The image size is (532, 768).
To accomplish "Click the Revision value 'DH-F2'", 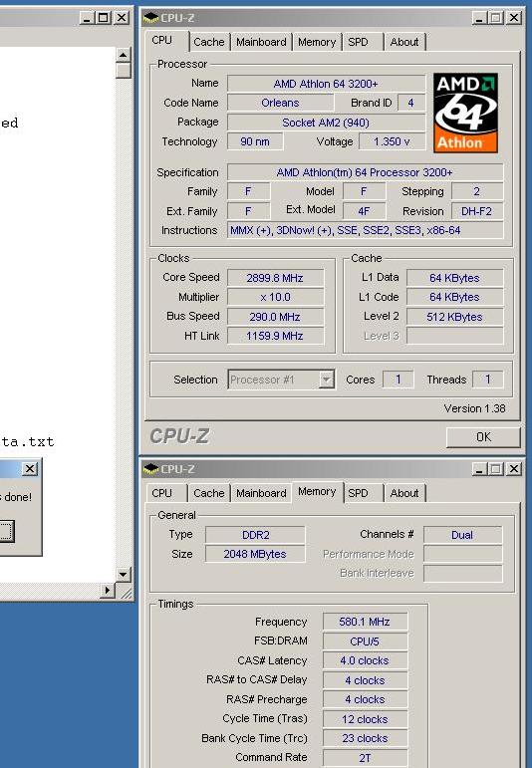I will point(476,211).
